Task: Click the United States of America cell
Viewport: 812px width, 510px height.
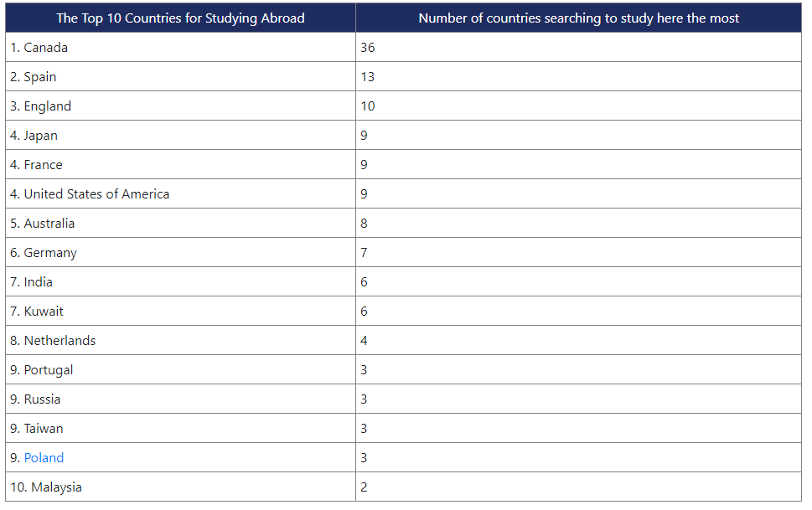Action: pos(180,193)
